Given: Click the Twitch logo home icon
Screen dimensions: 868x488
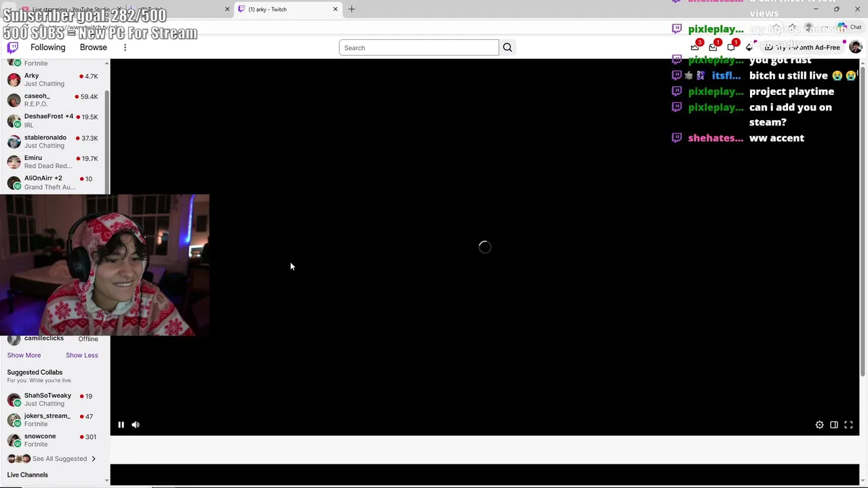Looking at the screenshot, I should pos(12,47).
